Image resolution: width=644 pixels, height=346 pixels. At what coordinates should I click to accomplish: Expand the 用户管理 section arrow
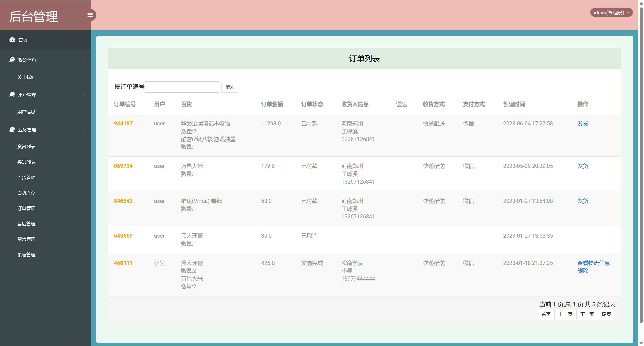coord(84,95)
